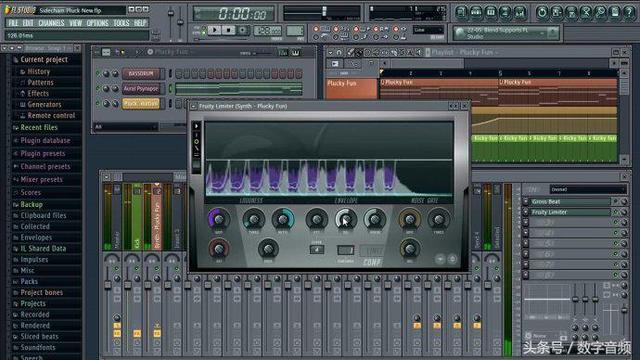Open the OPTIONS menu
The image size is (640, 360).
tap(98, 23)
